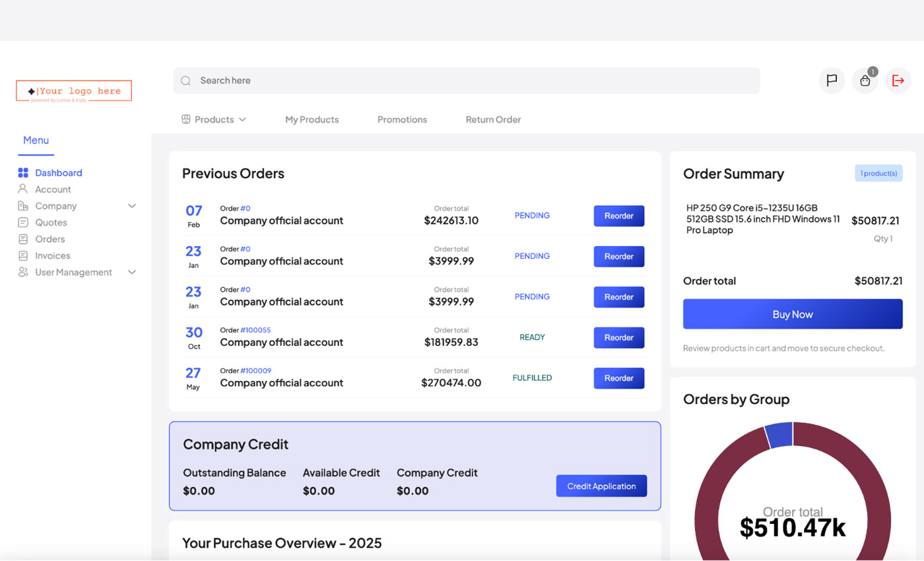Open the shopping cart bag icon

[865, 81]
